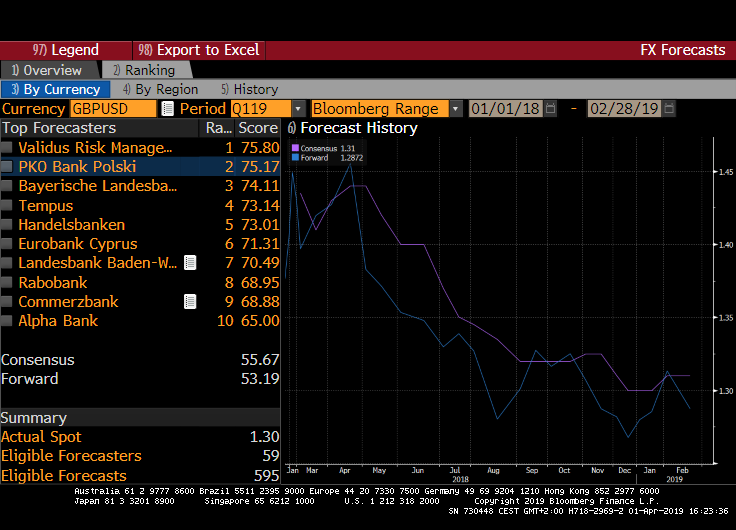The width and height of the screenshot is (736, 530).
Task: Click the document icon next to Landesbank Baden-W
Action: click(190, 263)
